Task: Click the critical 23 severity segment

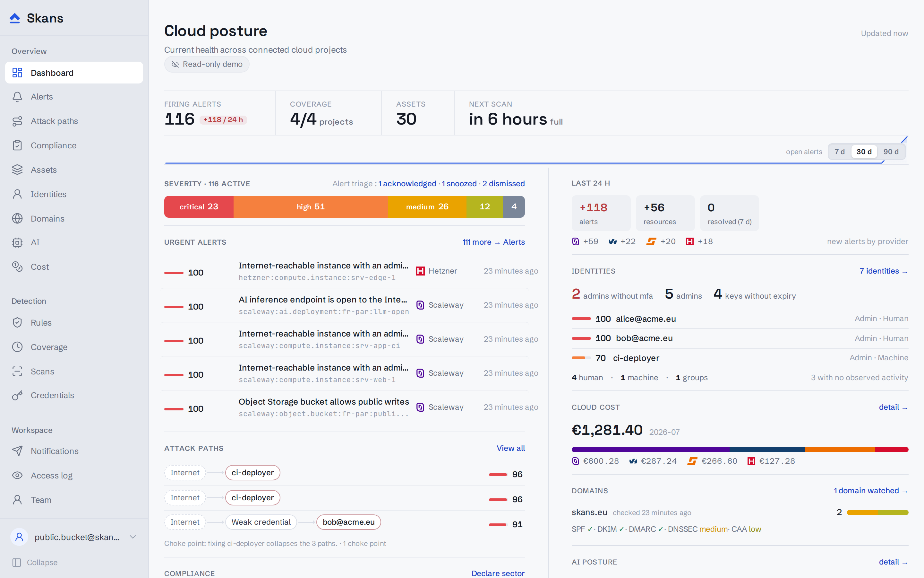Action: pyautogui.click(x=199, y=207)
